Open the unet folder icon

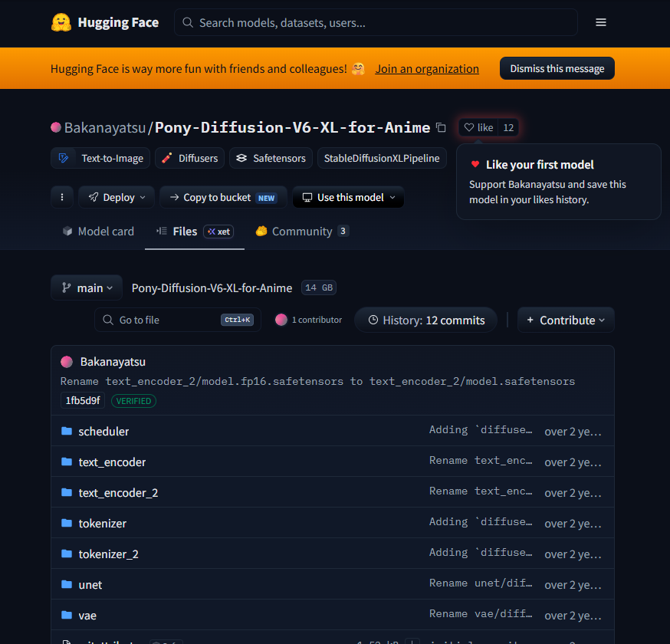tap(67, 584)
